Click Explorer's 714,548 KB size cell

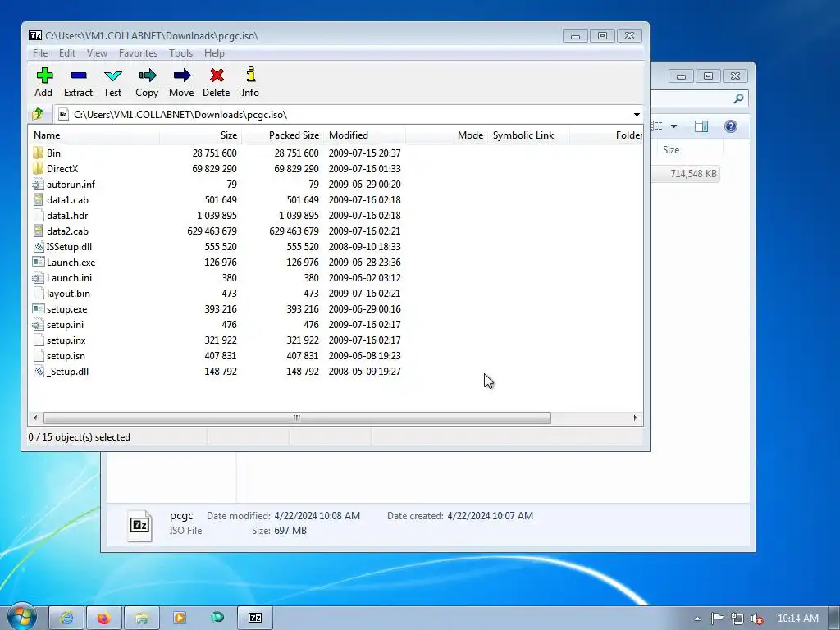point(693,174)
